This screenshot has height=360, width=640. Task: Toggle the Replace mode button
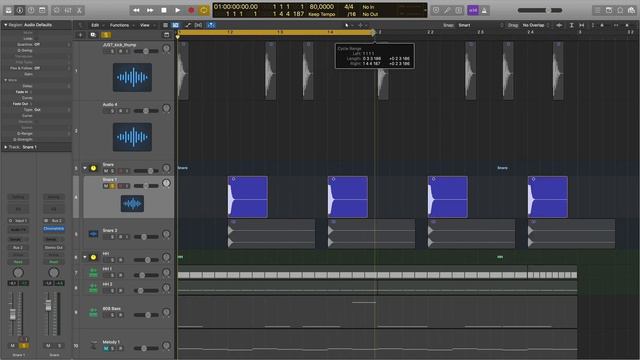[436, 10]
